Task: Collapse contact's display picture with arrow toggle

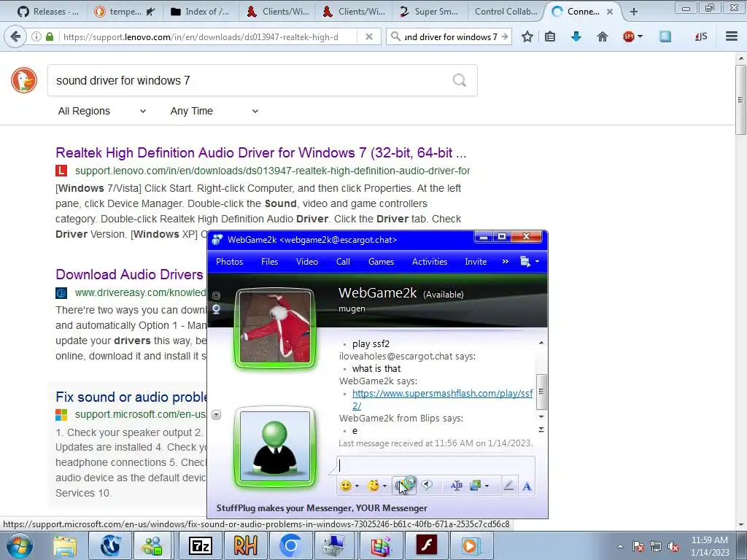Action: click(216, 295)
